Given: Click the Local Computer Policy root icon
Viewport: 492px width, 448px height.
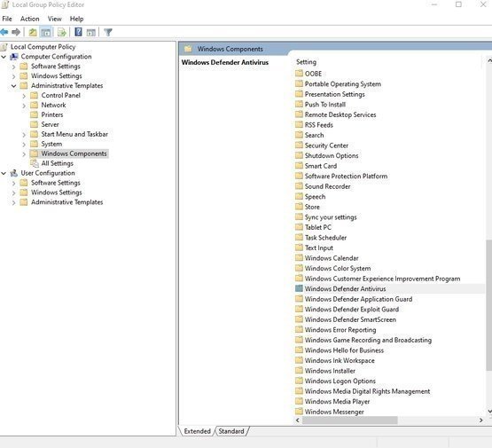Looking at the screenshot, I should point(4,47).
